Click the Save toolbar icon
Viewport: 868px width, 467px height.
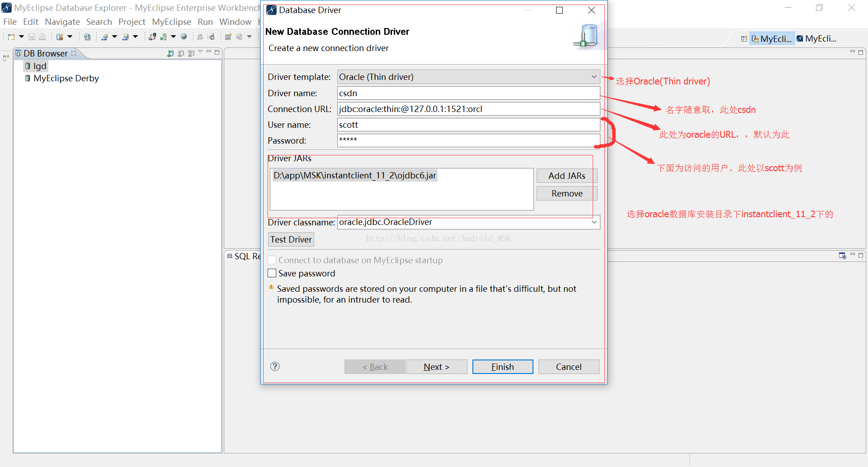coord(32,37)
